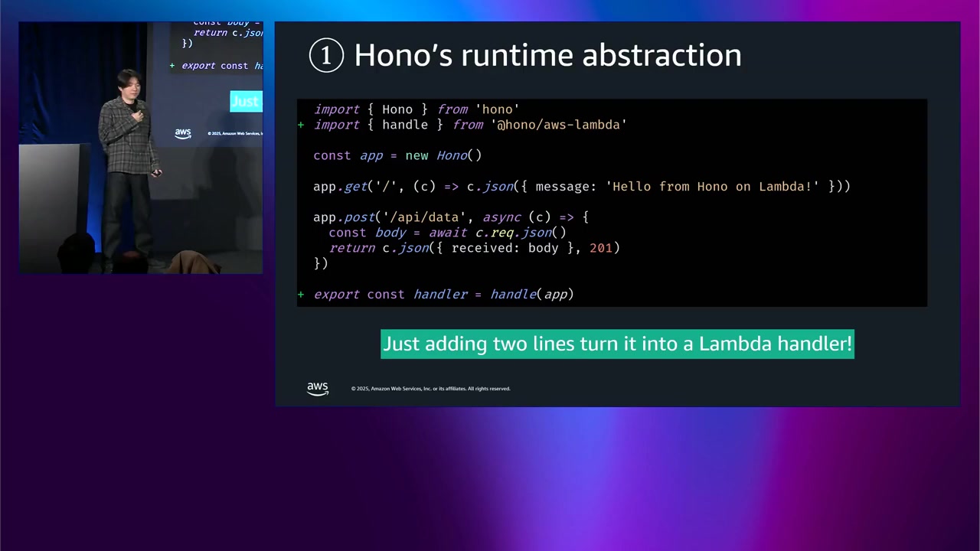Click the Hello from Hono on Lambda string

tap(711, 186)
